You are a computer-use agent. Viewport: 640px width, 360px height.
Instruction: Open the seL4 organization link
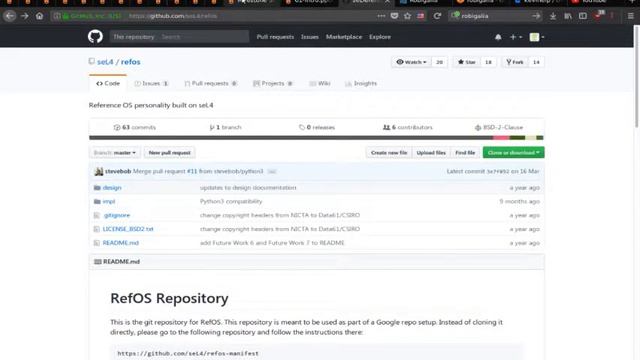[105, 62]
